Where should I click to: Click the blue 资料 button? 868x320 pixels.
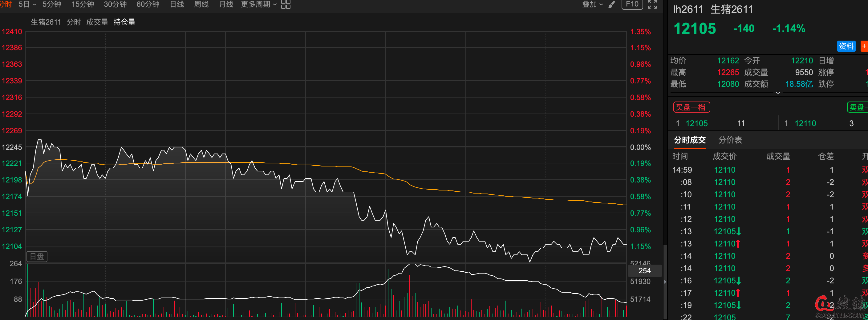coord(846,46)
